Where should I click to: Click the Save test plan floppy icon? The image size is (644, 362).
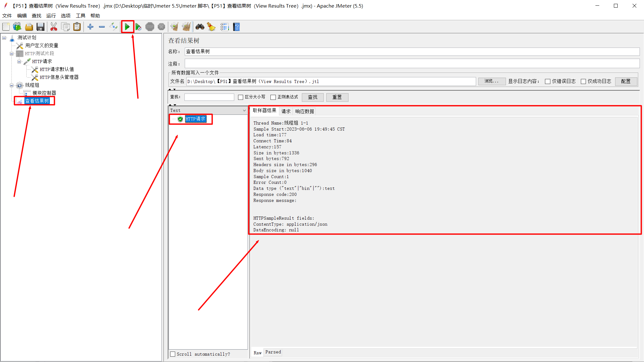[x=40, y=27]
